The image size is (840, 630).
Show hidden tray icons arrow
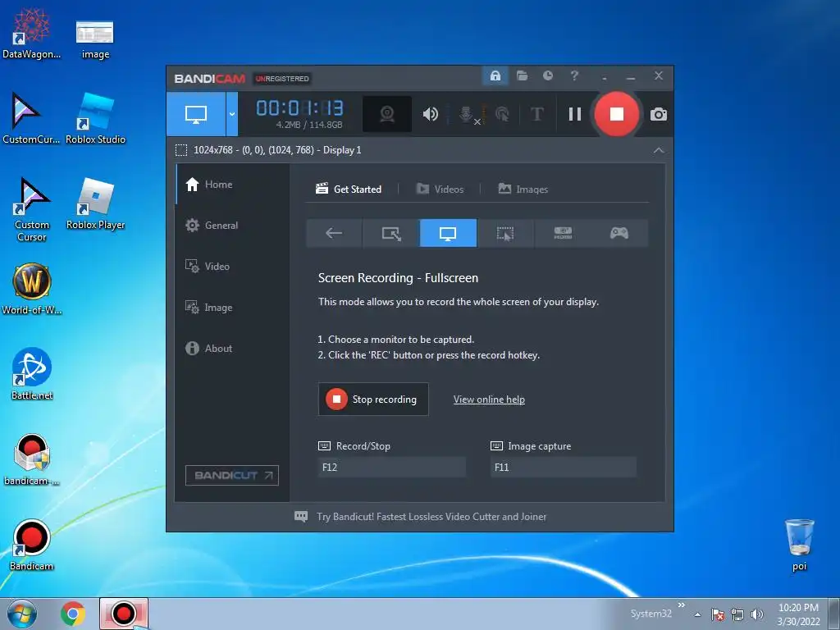[x=697, y=614]
